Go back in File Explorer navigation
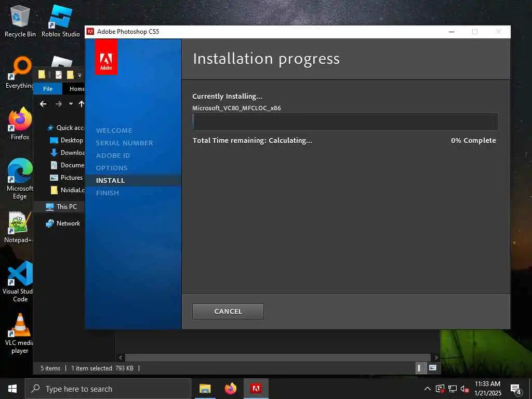Screen dimensions: 532x399 coord(43,104)
